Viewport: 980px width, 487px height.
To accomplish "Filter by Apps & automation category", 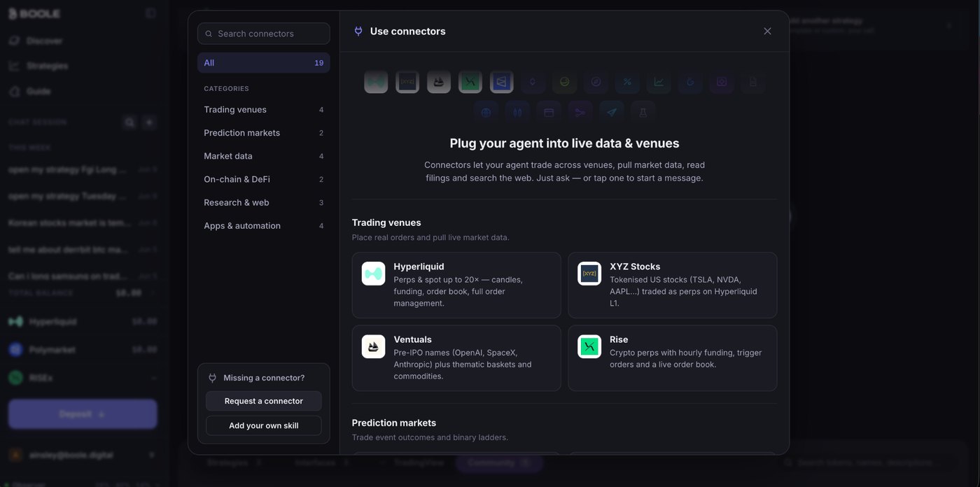I will 263,225.
